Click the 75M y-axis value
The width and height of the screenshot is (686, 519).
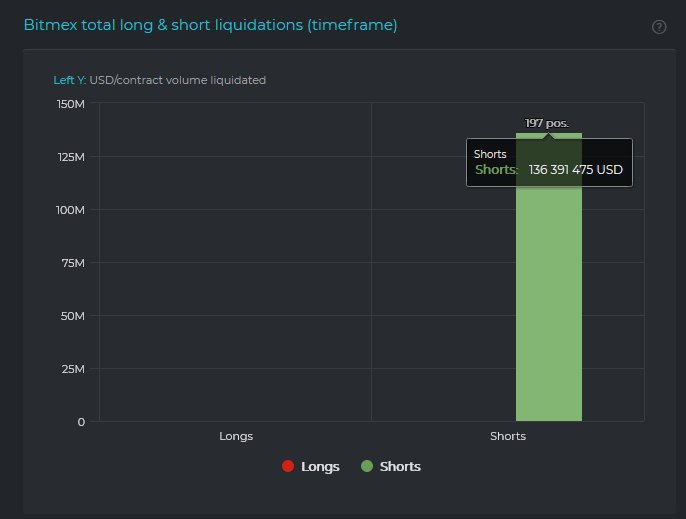click(x=73, y=263)
